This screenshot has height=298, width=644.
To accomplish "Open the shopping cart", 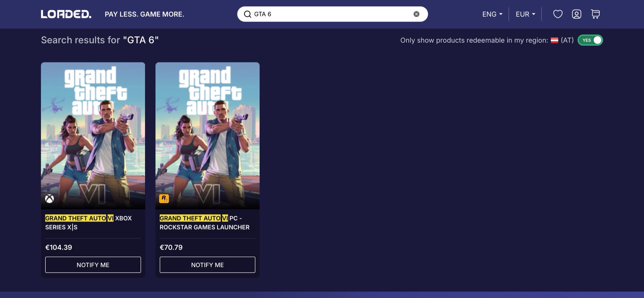I will (595, 14).
